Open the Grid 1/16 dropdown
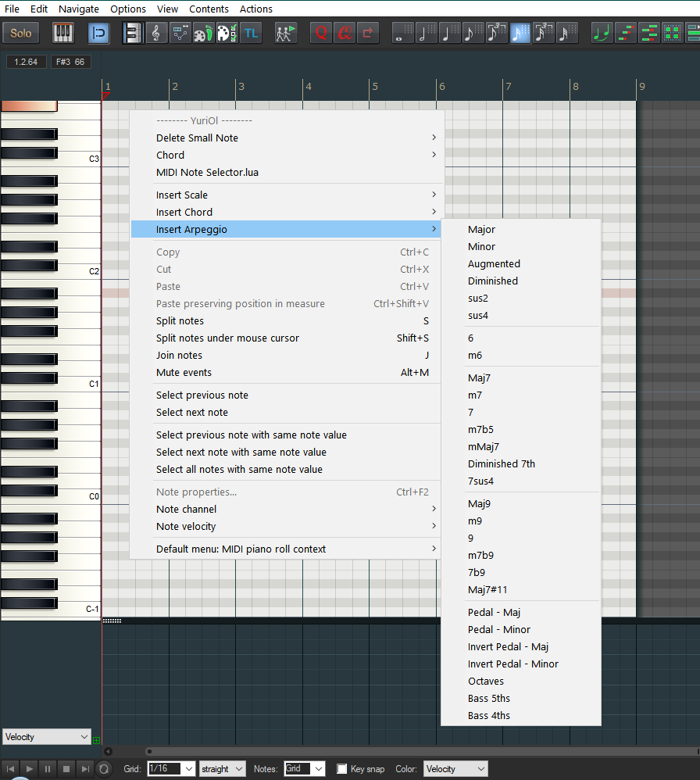Viewport: 700px width, 780px height. click(x=171, y=769)
